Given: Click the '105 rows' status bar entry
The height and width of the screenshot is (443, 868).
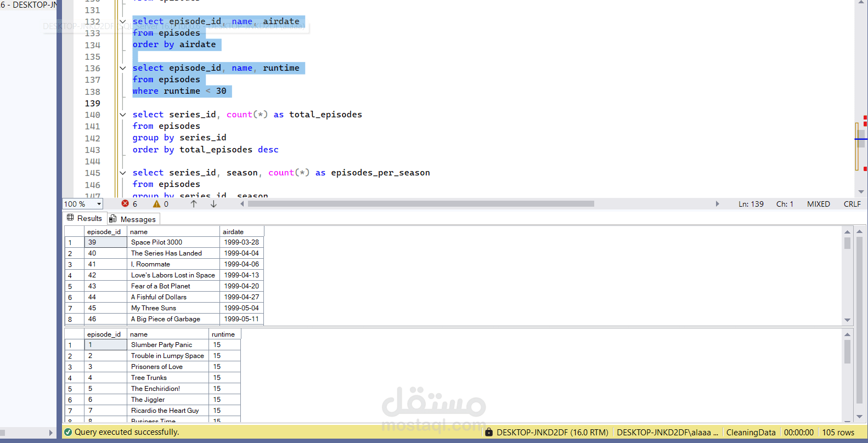Looking at the screenshot, I should tap(838, 433).
